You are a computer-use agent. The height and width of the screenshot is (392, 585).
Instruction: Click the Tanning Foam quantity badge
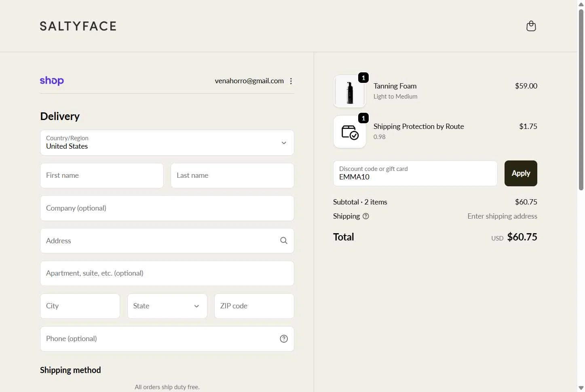(x=363, y=78)
